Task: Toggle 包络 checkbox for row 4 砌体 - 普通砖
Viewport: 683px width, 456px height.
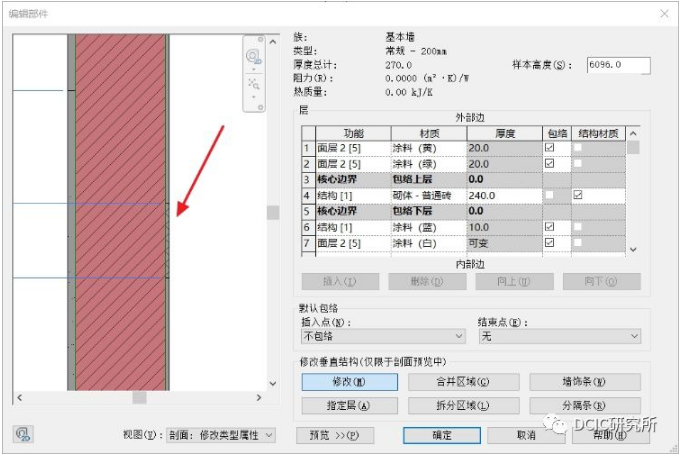Action: (x=550, y=195)
